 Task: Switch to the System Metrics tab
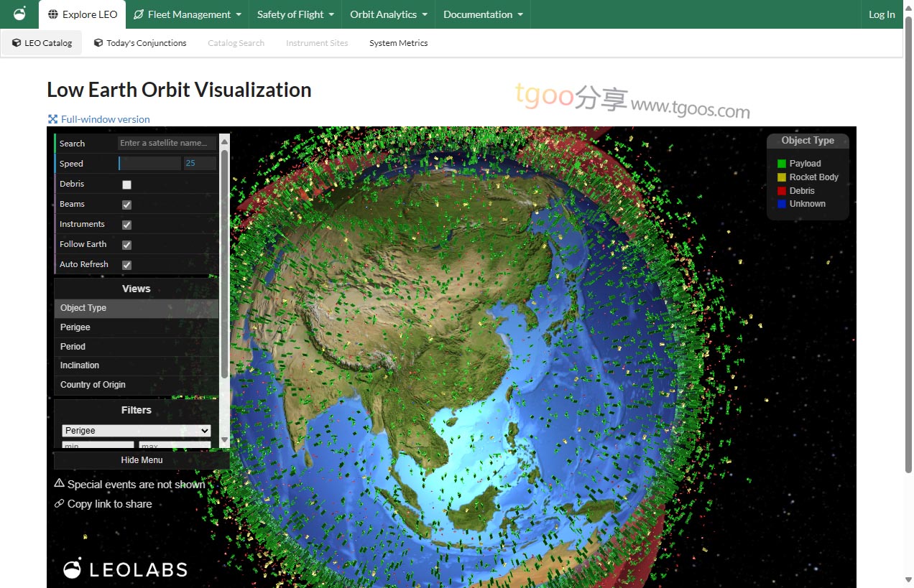pos(398,43)
